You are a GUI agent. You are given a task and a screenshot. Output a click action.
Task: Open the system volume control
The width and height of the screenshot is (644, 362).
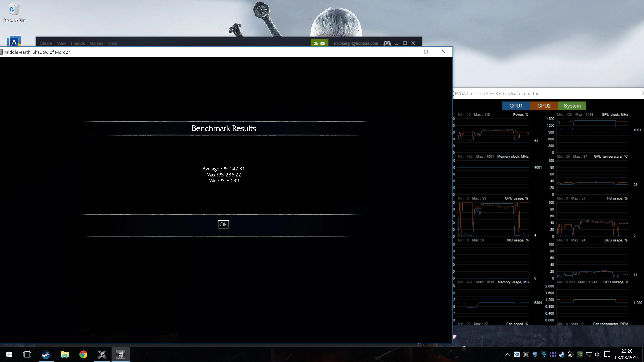coord(598,354)
